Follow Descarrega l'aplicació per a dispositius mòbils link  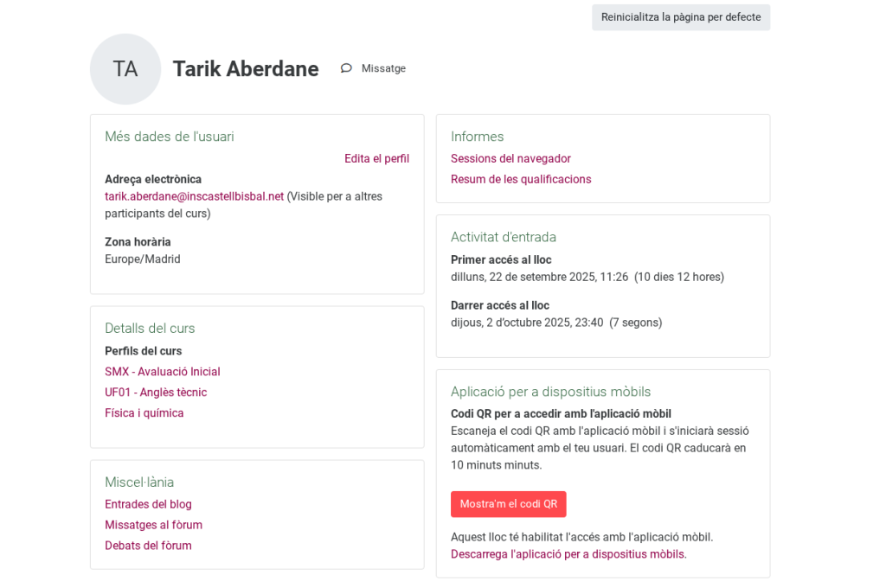point(568,554)
